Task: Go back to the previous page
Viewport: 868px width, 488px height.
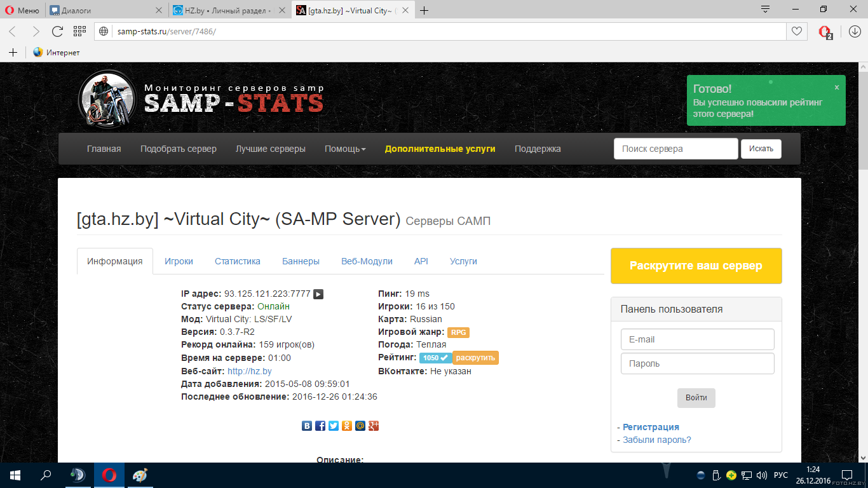Action: (13, 31)
